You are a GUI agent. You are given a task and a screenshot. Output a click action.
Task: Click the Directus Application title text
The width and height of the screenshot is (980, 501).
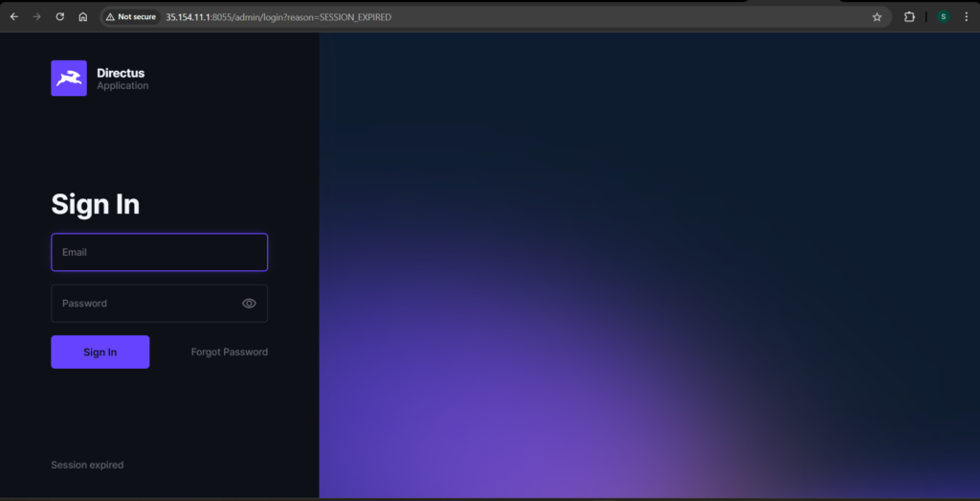(122, 79)
